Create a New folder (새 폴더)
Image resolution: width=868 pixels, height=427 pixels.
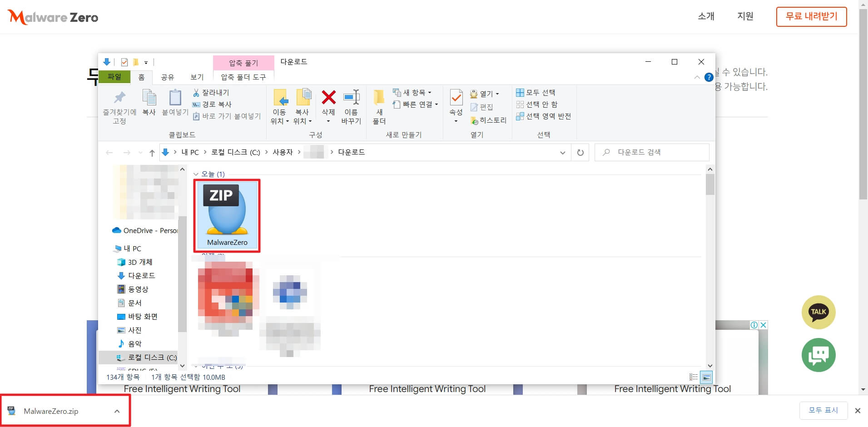click(379, 107)
